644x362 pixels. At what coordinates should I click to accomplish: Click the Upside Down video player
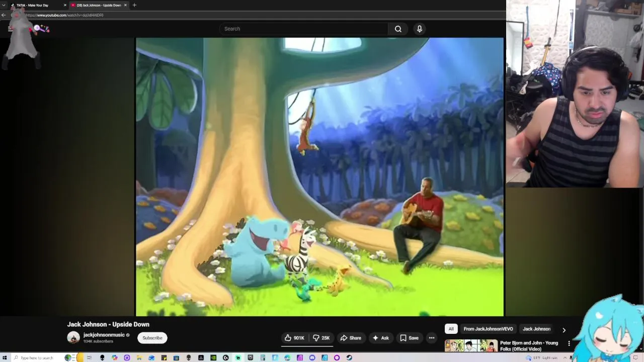tap(319, 176)
